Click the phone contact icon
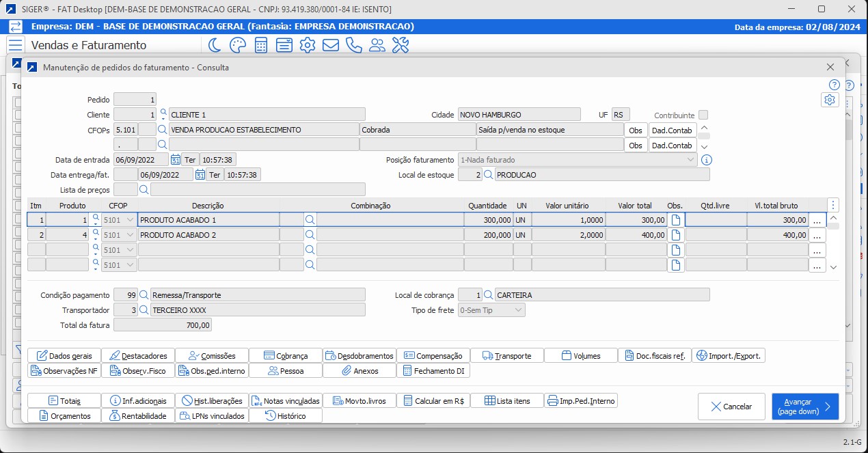This screenshot has width=868, height=453. point(353,45)
